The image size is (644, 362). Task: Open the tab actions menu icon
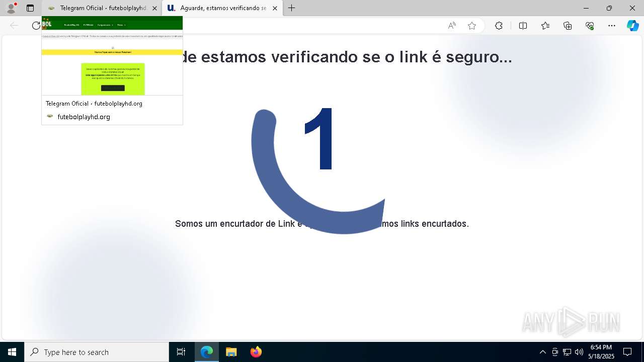[x=30, y=8]
